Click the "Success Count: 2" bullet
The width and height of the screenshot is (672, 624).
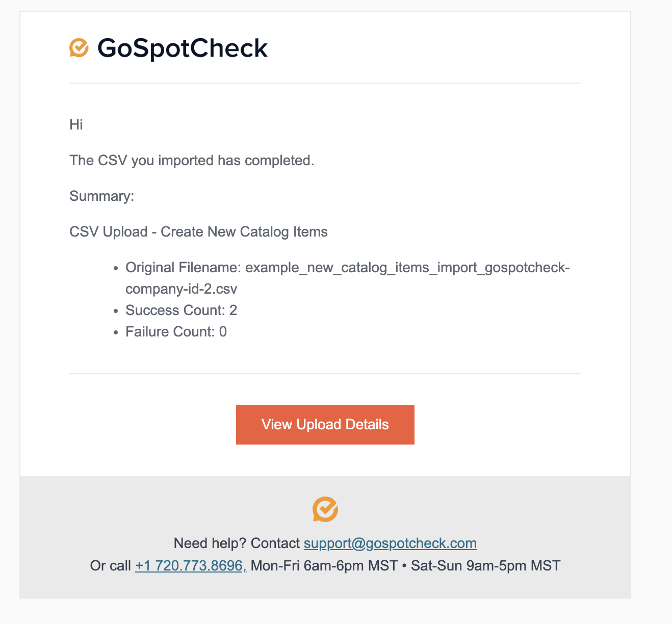182,310
